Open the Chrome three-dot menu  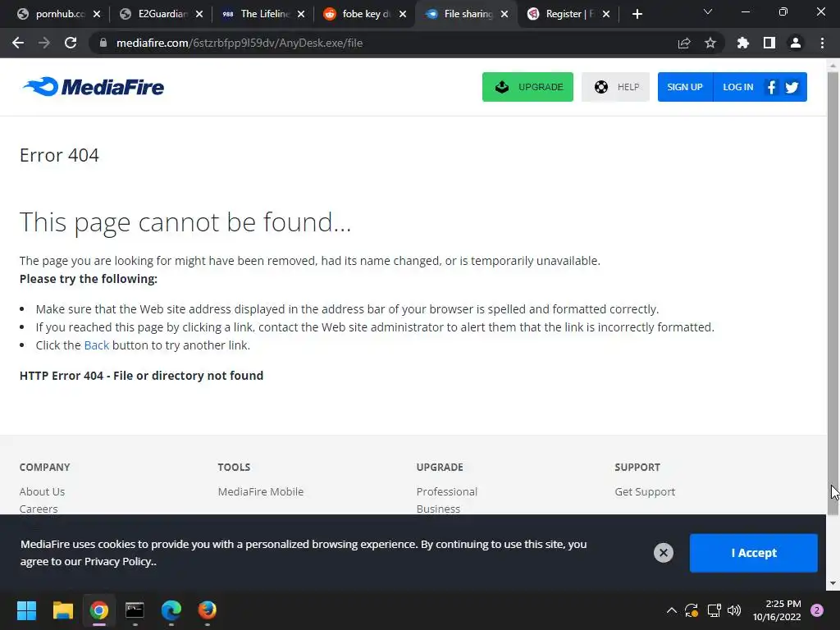pos(822,43)
